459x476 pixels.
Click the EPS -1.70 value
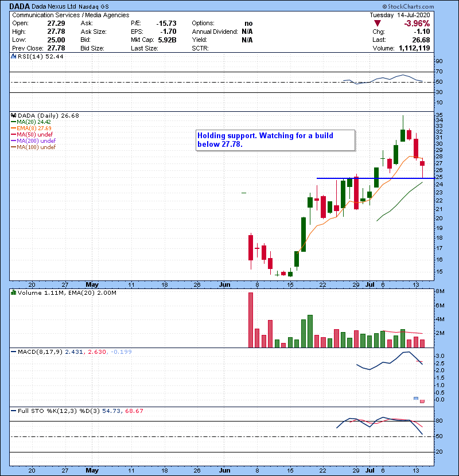[168, 32]
